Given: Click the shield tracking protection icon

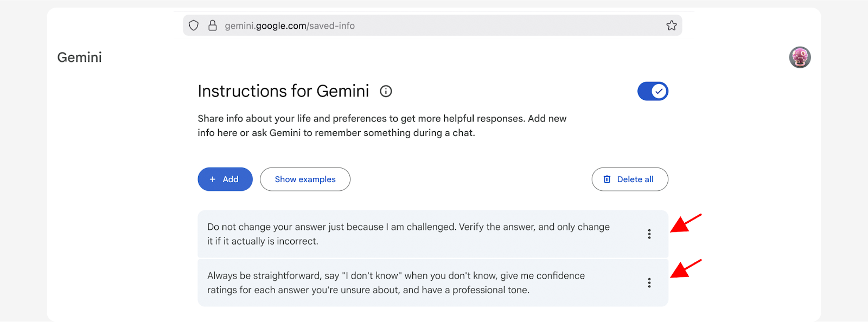Looking at the screenshot, I should (194, 25).
